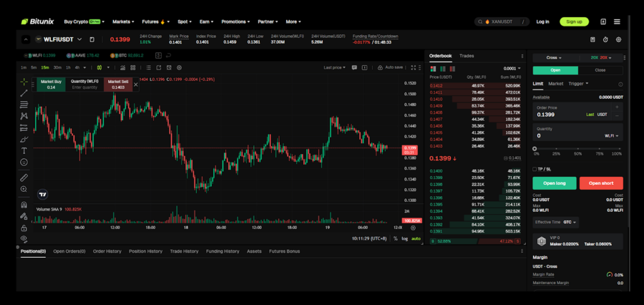Screen dimensions: 644x305
Task: Click the Market Sell 0.1403 button
Action: [118, 84]
